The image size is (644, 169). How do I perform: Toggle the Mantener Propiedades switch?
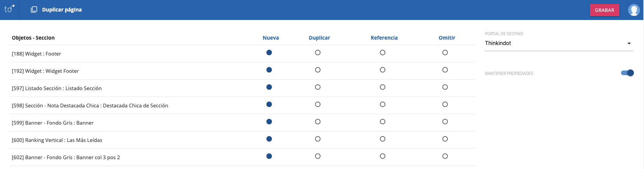point(627,73)
